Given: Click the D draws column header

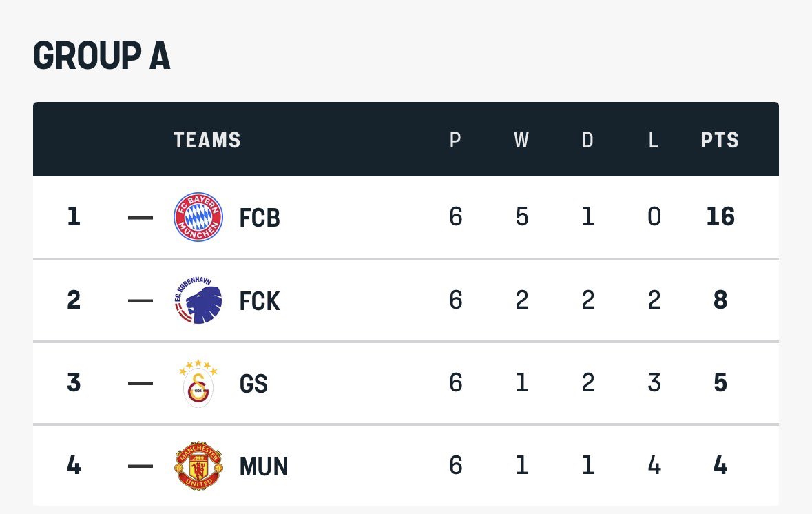Looking at the screenshot, I should click(x=587, y=141).
